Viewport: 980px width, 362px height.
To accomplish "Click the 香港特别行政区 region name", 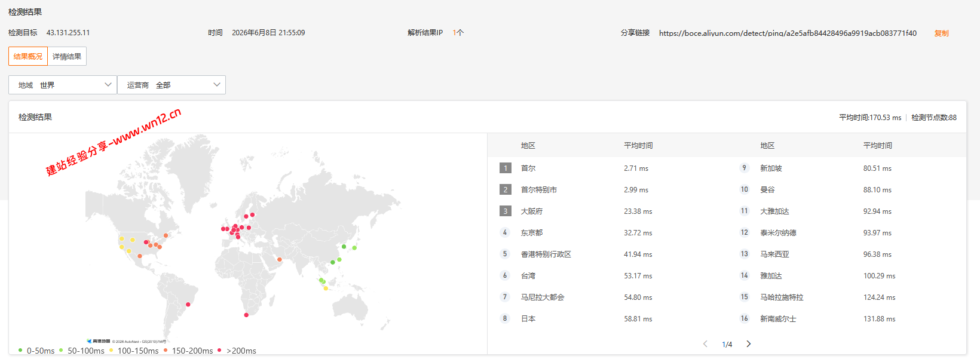I will [x=546, y=254].
